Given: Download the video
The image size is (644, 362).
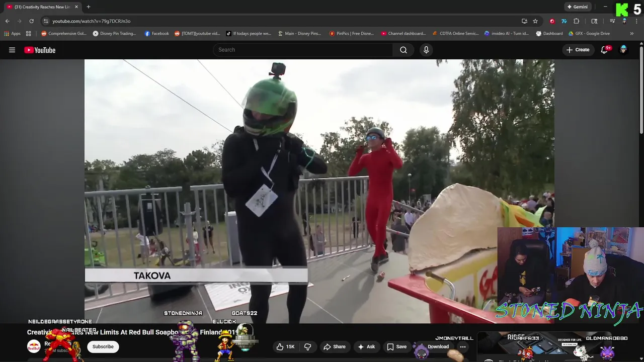Looking at the screenshot, I should coord(433,346).
